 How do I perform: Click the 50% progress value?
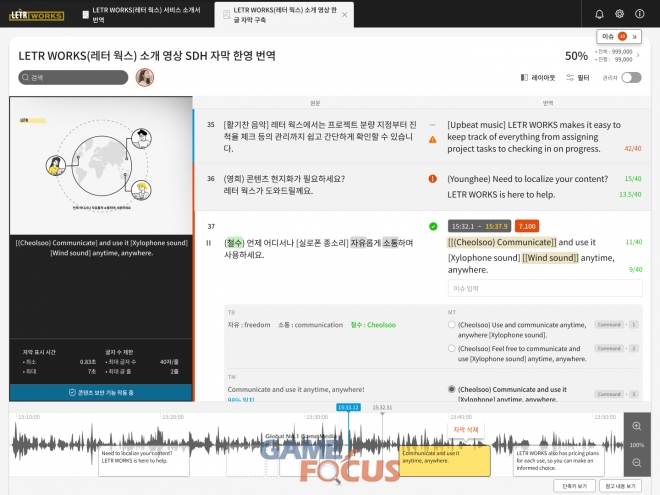(576, 56)
